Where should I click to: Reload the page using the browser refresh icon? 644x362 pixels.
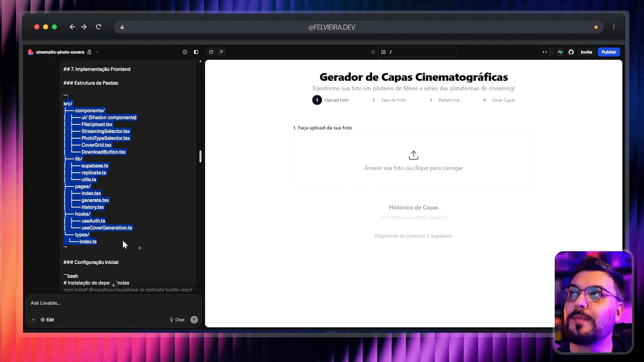[x=99, y=27]
